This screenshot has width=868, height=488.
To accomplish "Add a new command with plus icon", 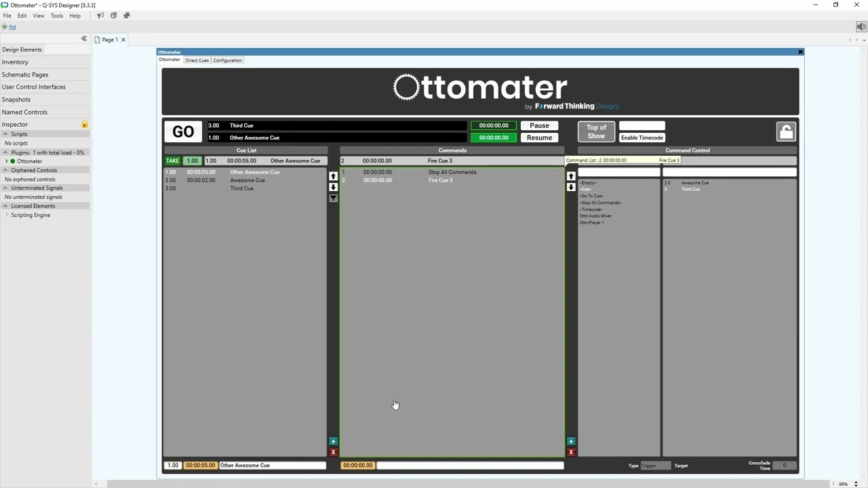I will (571, 441).
